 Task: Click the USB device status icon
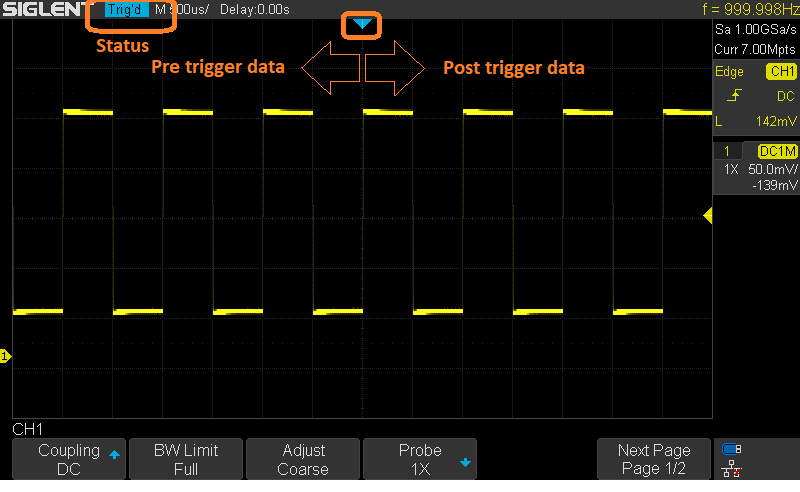coord(731,449)
